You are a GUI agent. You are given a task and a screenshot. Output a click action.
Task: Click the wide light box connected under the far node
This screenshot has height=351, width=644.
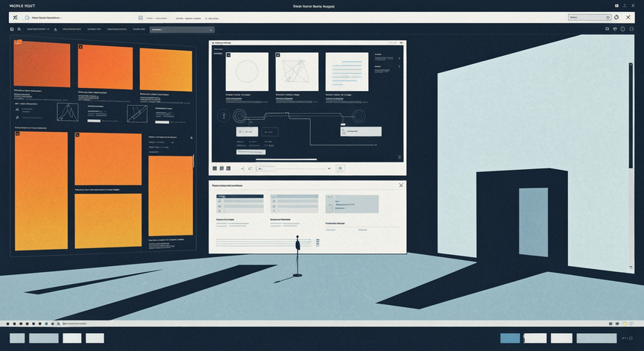click(x=361, y=131)
